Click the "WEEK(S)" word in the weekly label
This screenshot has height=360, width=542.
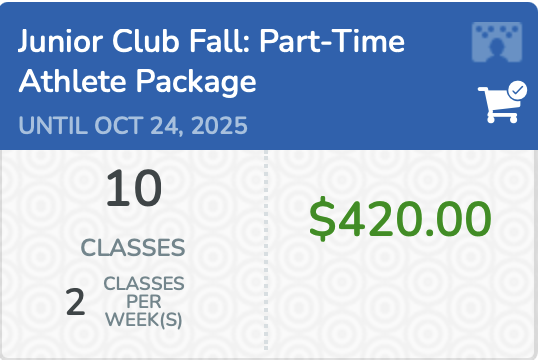(144, 320)
